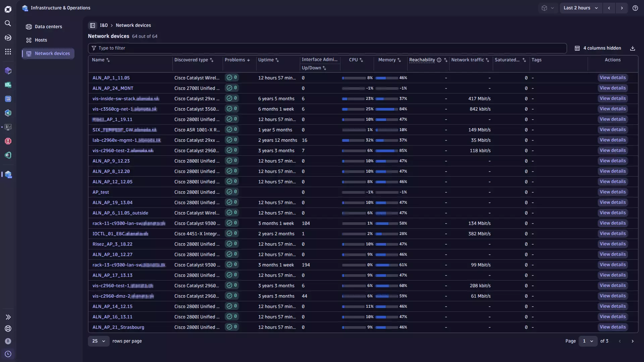Select Hosts in the left navigation
This screenshot has height=362, width=644.
point(41,40)
